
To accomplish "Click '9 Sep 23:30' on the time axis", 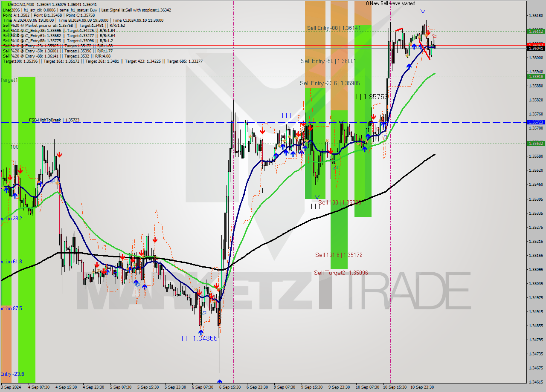I will click(x=339, y=387).
